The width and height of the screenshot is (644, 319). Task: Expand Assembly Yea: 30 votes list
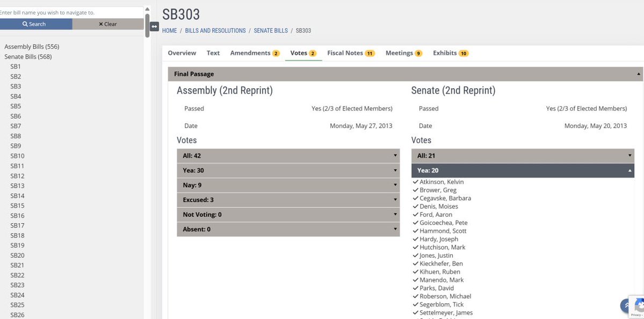[288, 171]
